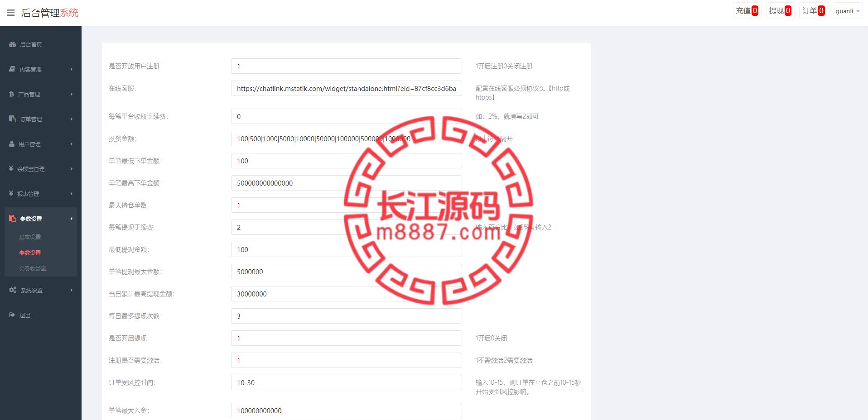
Task: Open the guanli user dropdown
Action: click(x=847, y=11)
